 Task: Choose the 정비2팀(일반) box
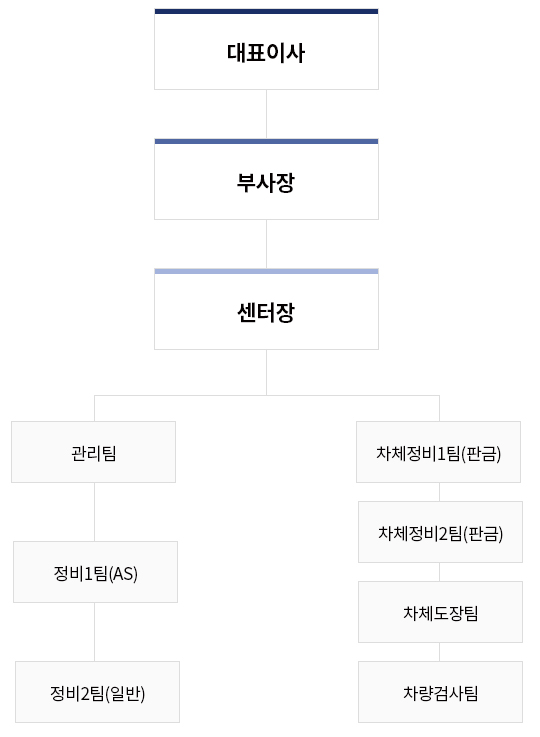pyautogui.click(x=97, y=692)
